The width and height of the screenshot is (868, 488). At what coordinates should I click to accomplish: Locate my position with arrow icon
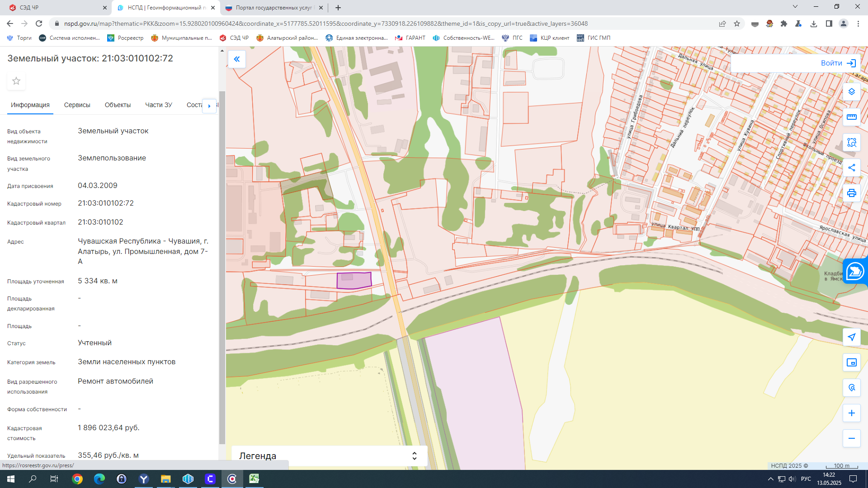[852, 337]
